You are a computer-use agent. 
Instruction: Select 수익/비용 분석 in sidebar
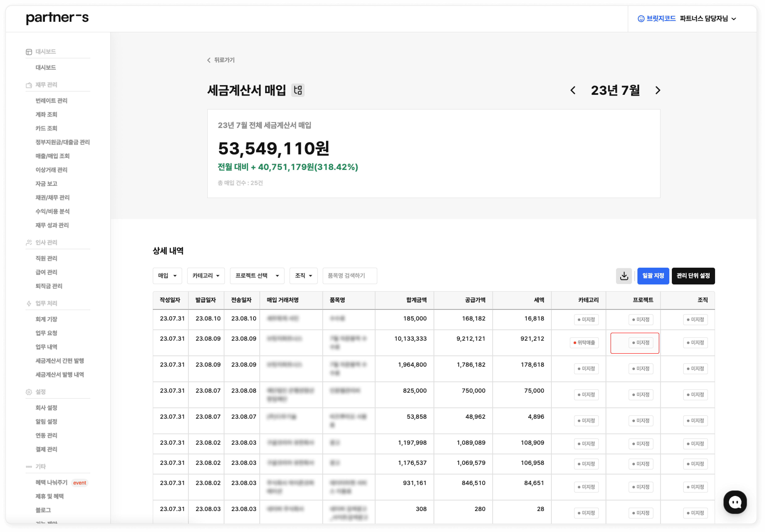(52, 211)
